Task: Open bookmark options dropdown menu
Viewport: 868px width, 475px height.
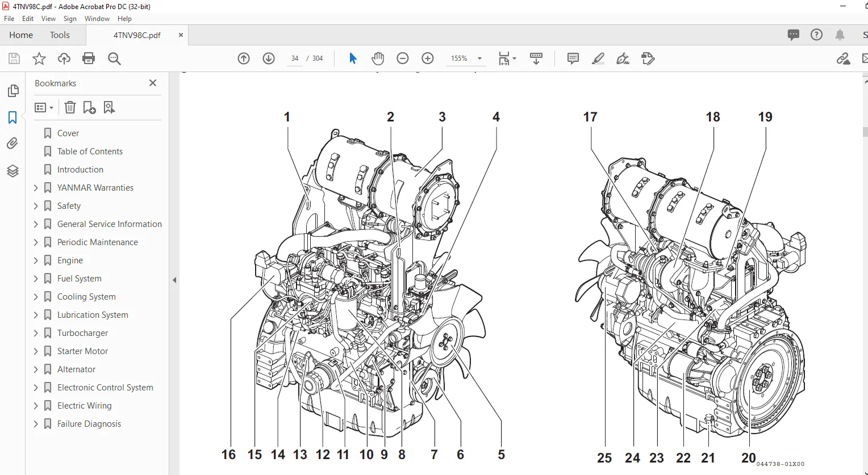Action: coord(44,107)
